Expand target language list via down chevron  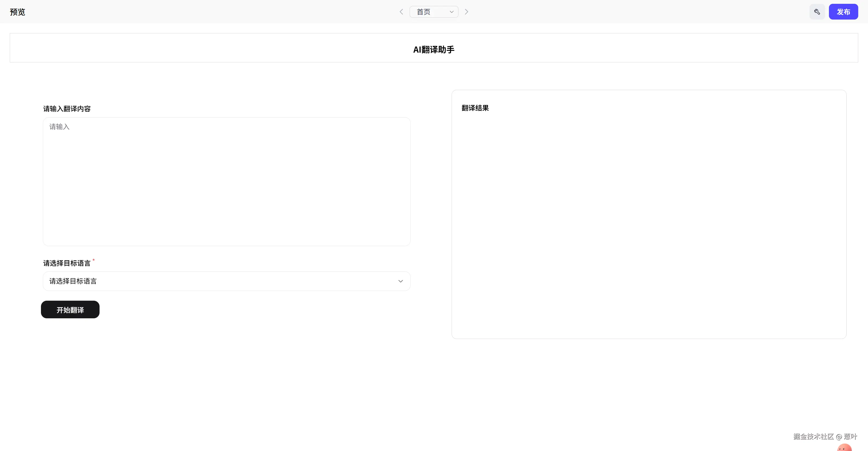(400, 281)
